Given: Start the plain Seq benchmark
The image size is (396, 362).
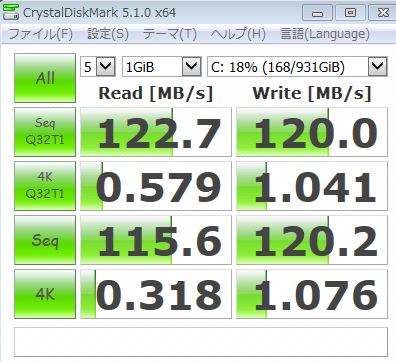Looking at the screenshot, I should click(x=45, y=240).
